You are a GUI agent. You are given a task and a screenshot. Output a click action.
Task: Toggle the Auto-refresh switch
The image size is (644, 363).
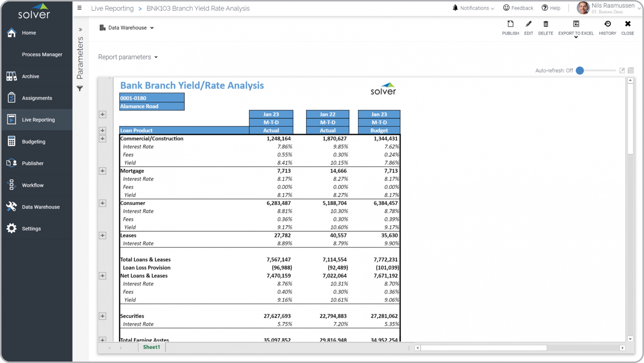(x=580, y=71)
